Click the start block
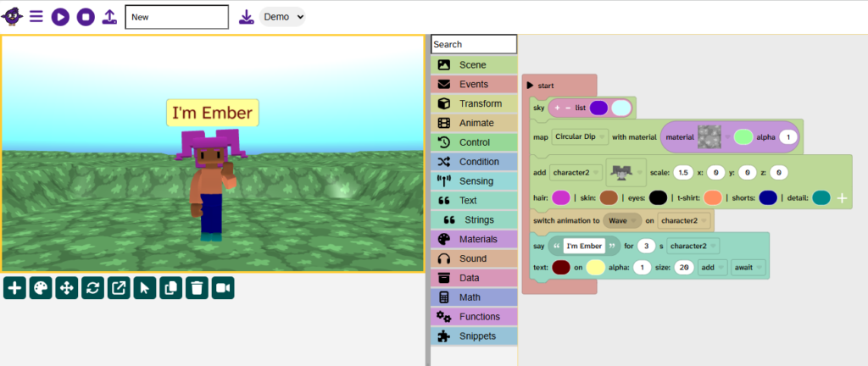 point(559,86)
